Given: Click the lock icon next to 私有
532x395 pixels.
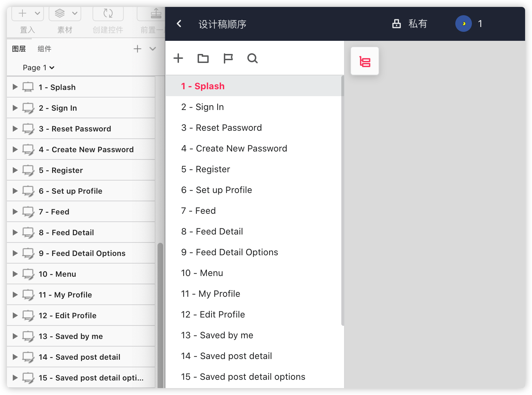Looking at the screenshot, I should click(397, 24).
